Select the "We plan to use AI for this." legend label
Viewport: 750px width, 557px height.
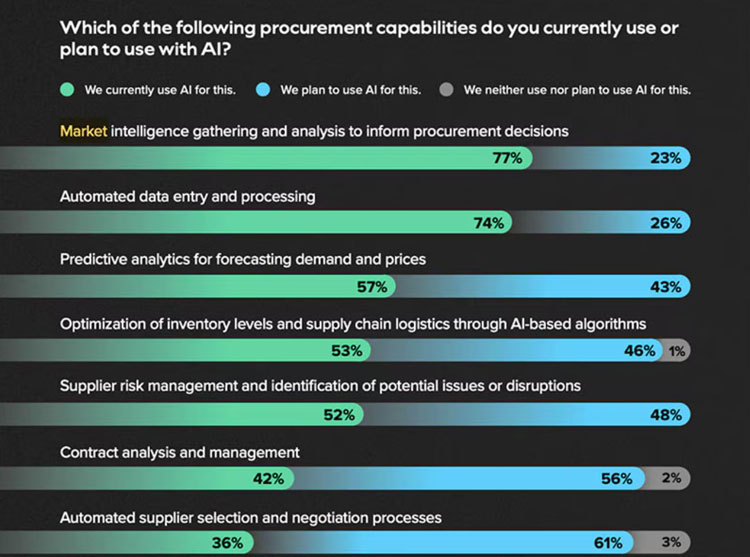tap(350, 90)
